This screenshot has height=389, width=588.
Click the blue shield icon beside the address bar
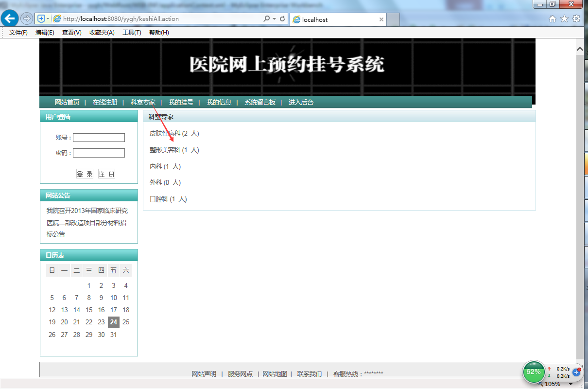point(41,19)
